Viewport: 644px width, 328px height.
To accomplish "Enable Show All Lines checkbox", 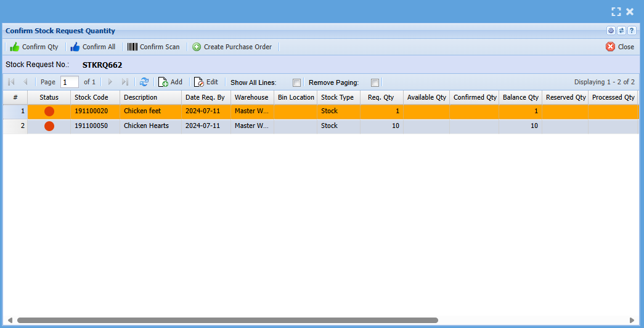I will (x=296, y=82).
